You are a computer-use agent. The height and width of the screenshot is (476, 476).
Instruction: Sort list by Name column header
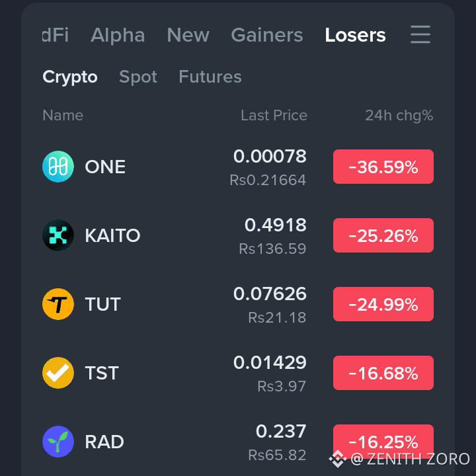(x=63, y=115)
